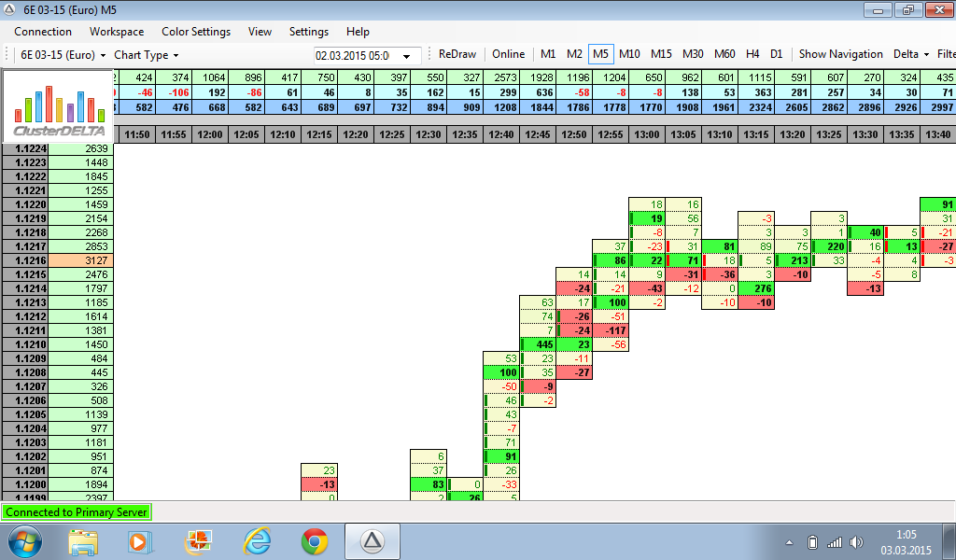Launch Windows Media Player from taskbar
Viewport: 956px width, 560px height.
140,541
